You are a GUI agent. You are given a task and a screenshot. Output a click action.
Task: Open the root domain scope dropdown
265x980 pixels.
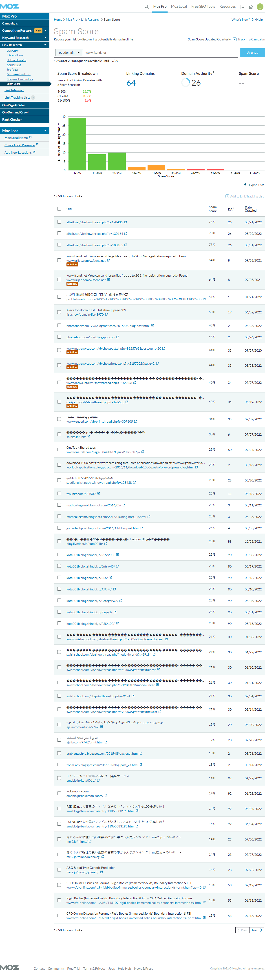click(x=68, y=53)
